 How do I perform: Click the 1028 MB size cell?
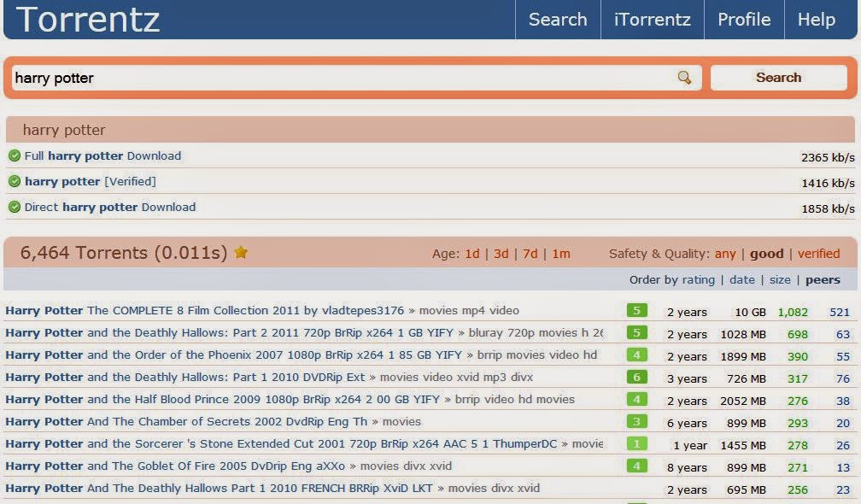(743, 334)
